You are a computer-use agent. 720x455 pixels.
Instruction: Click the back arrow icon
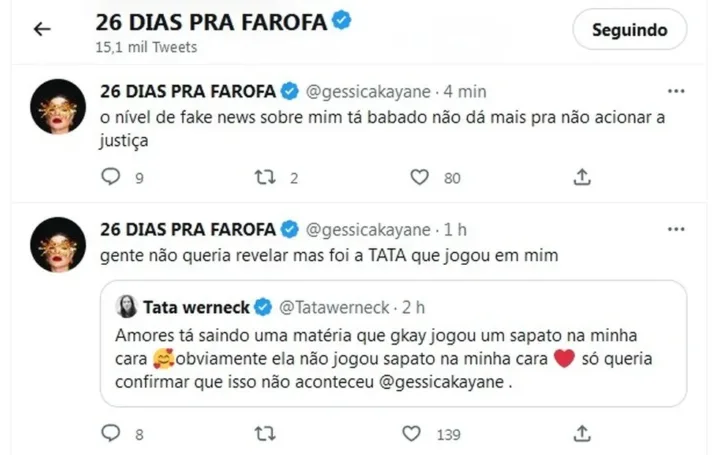coord(42,29)
